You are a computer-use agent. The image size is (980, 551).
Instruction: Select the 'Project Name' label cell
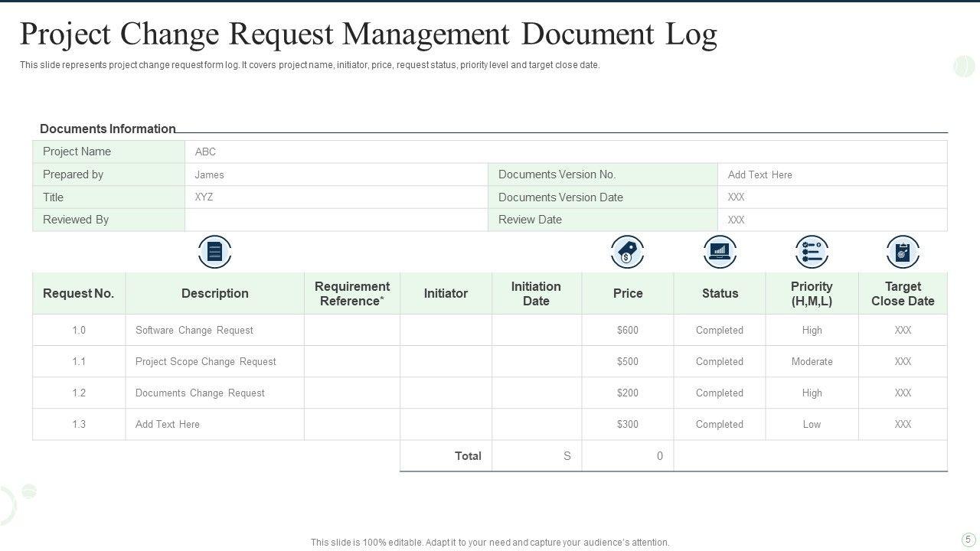[x=109, y=152]
